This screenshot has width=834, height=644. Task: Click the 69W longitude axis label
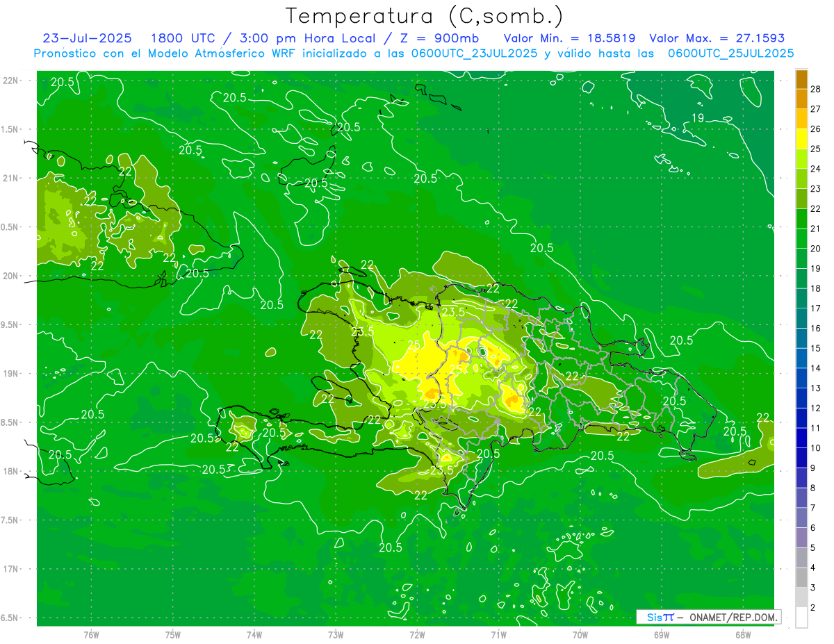point(662,635)
